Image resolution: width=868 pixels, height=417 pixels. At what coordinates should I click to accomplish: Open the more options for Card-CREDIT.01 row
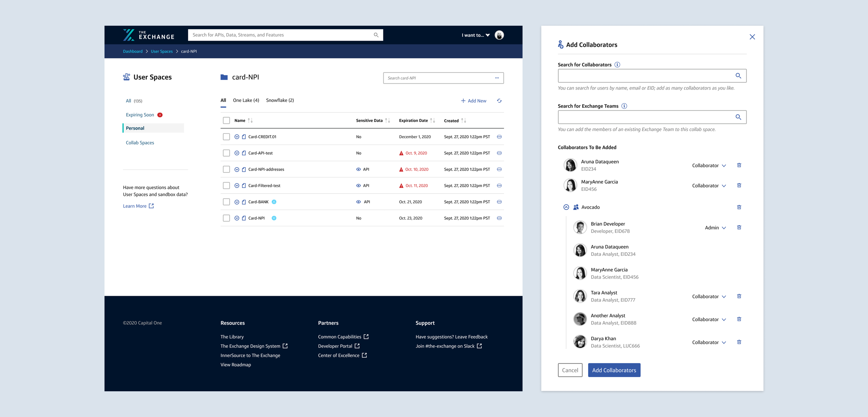coord(499,137)
